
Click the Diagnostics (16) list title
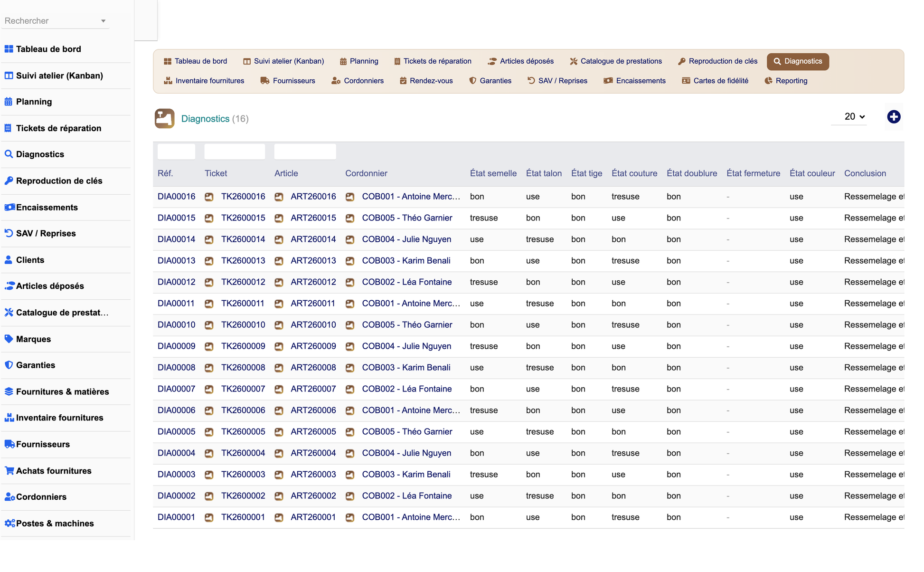tap(215, 119)
